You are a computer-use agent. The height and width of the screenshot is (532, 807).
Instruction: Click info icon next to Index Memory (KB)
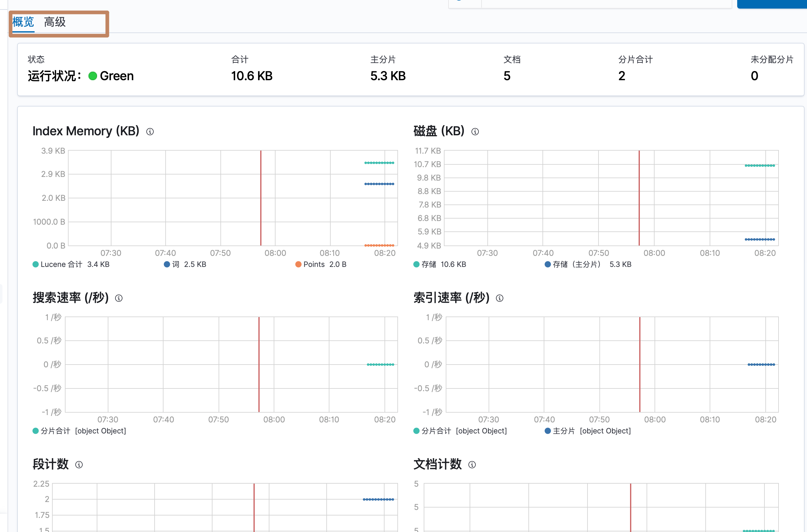pyautogui.click(x=150, y=132)
